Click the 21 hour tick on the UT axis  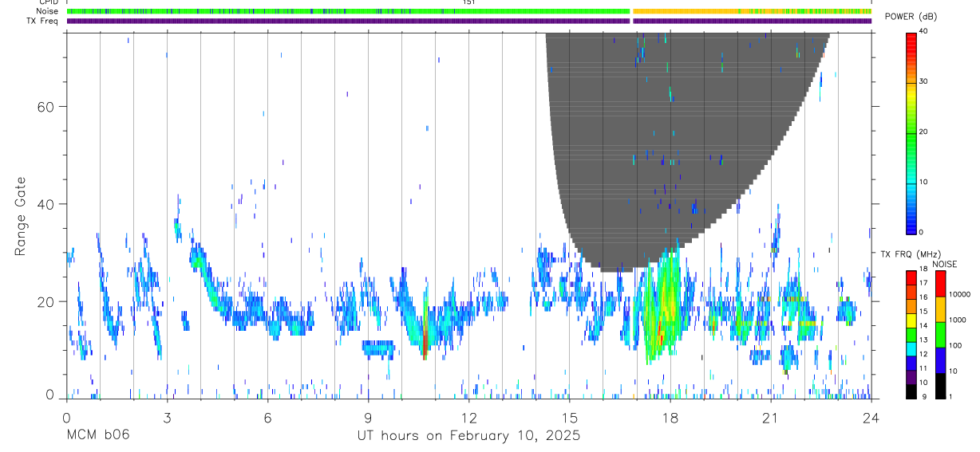pyautogui.click(x=771, y=417)
